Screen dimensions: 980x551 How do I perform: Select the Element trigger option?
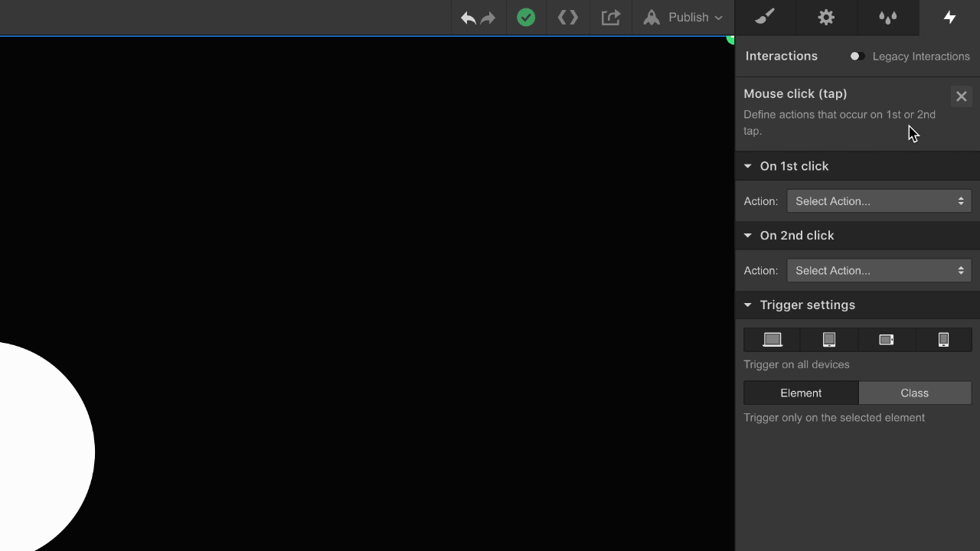point(801,393)
